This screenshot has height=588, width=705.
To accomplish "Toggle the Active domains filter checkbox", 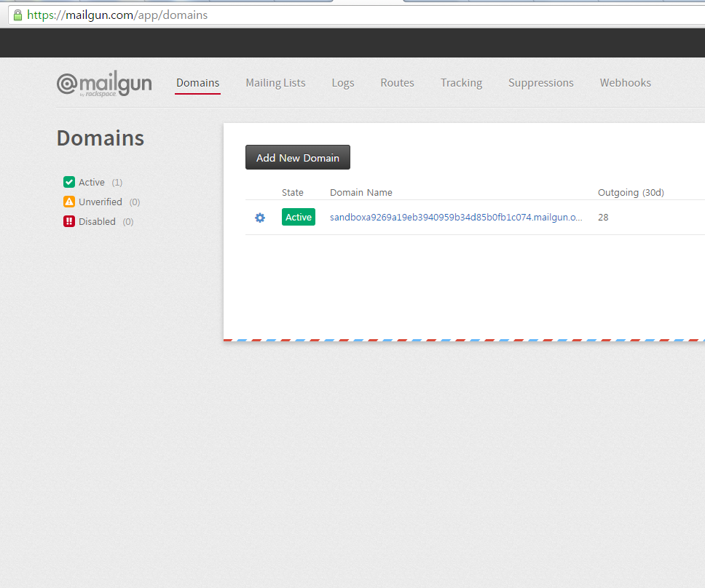I will [x=69, y=182].
